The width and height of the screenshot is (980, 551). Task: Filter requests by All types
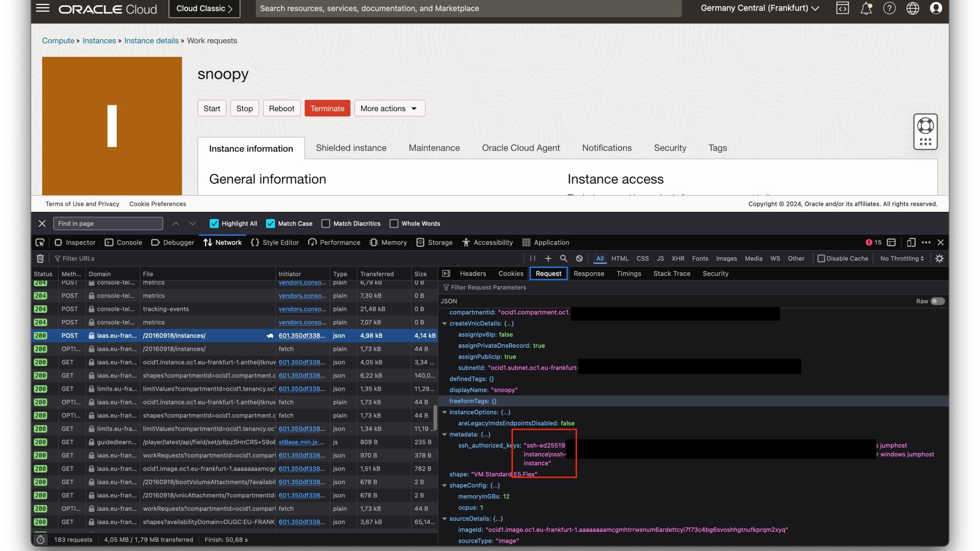coord(600,258)
